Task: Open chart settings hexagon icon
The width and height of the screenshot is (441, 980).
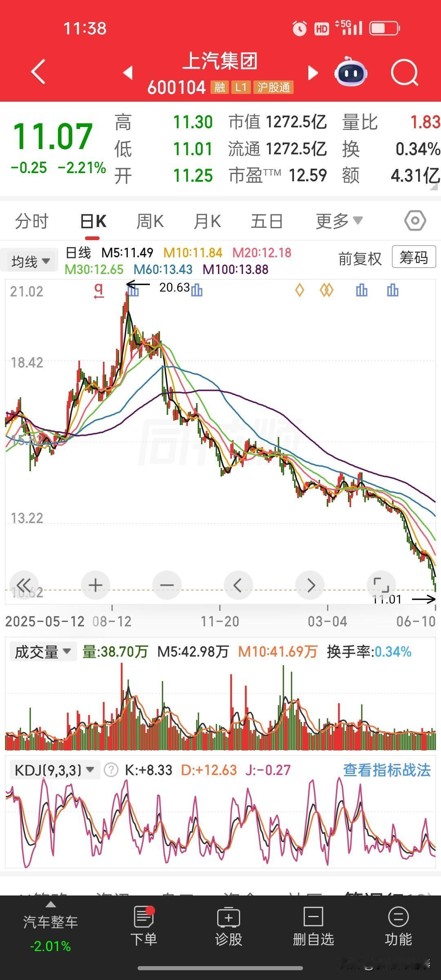Action: pos(415,221)
